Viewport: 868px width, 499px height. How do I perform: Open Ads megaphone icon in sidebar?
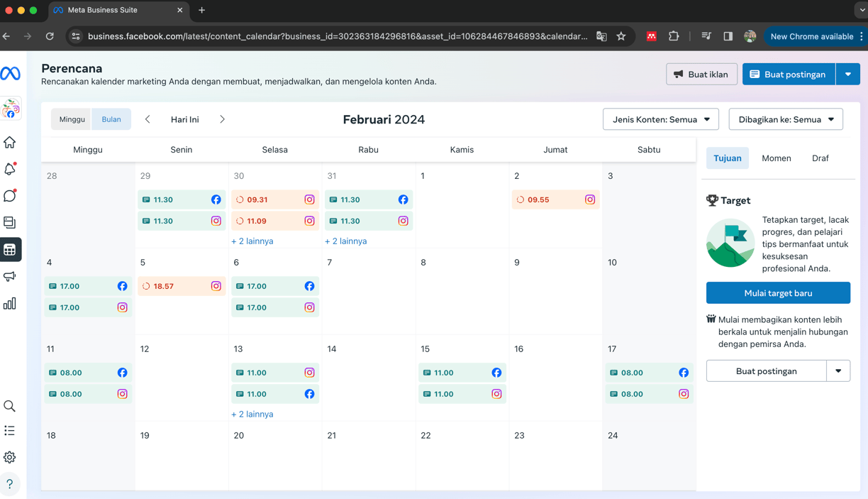coord(10,276)
